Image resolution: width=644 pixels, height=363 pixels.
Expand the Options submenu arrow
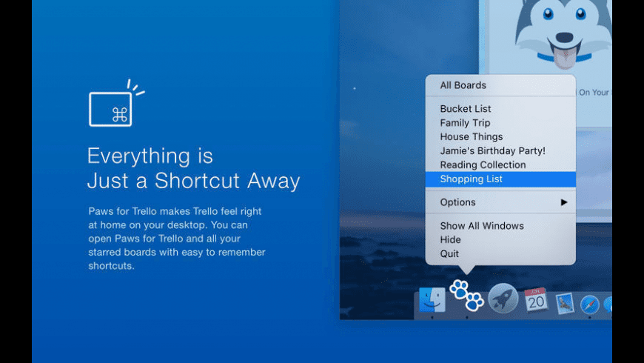coord(564,202)
